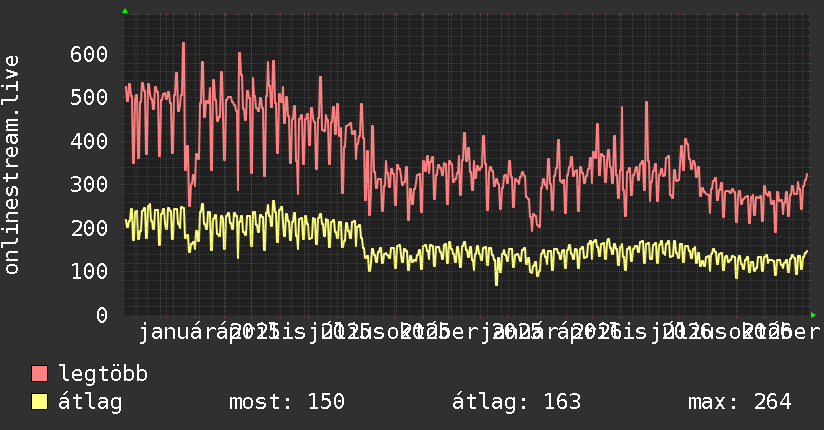
Task: Click the 'most: 150' value
Action: [x=287, y=402]
